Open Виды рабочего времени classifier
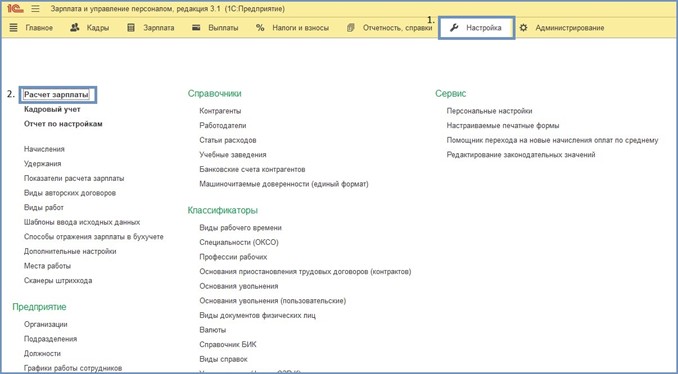678x374 pixels. (x=240, y=228)
